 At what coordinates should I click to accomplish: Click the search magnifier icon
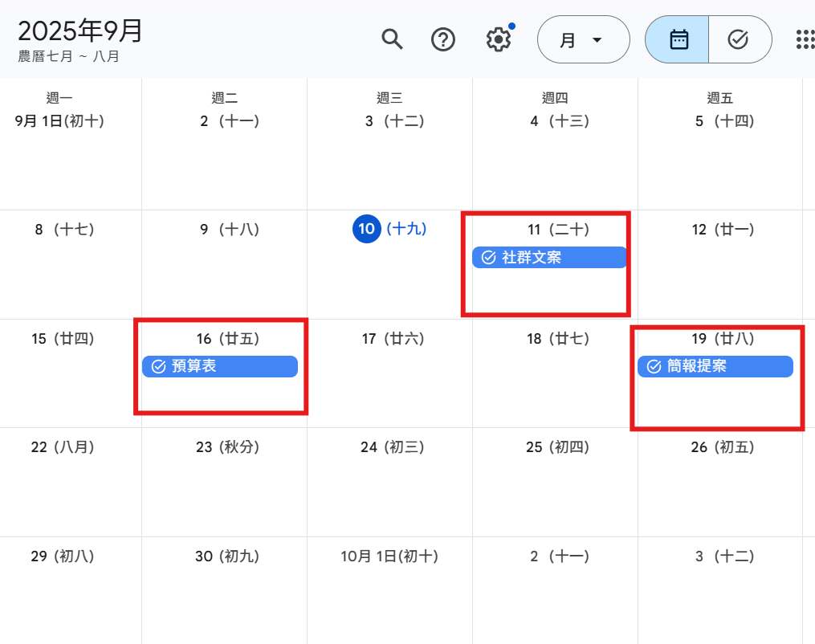click(x=392, y=39)
